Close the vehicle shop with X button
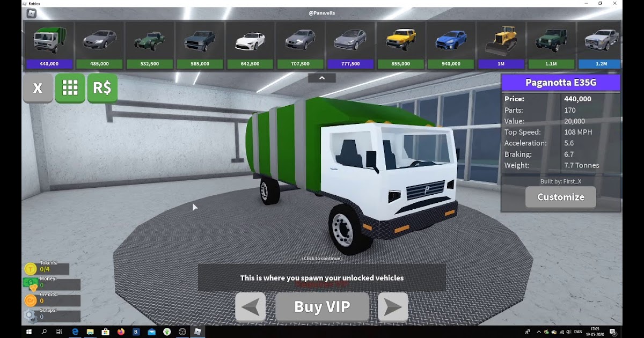644x338 pixels. pos(38,88)
